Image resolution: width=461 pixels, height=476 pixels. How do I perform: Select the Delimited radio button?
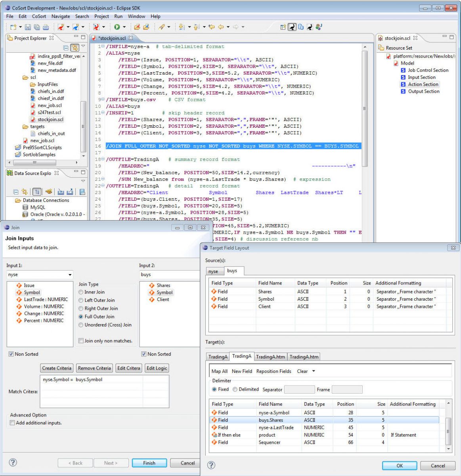(235, 390)
